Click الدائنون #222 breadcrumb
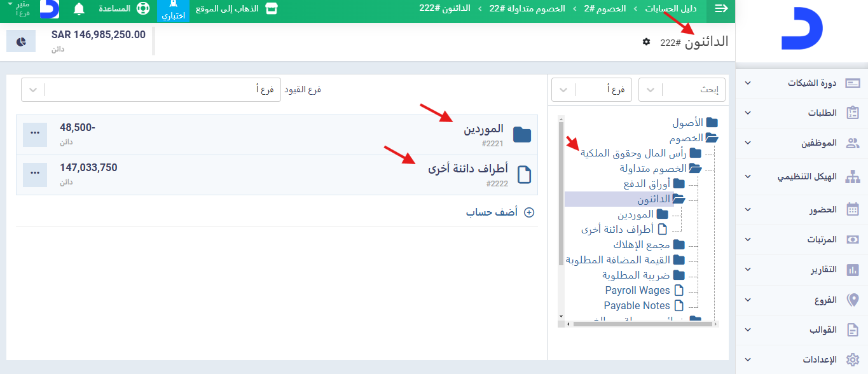Viewport: 868px width, 374px height. (x=444, y=8)
